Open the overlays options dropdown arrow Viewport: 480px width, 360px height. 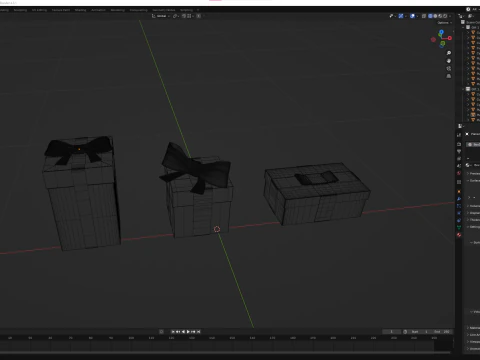(x=417, y=16)
